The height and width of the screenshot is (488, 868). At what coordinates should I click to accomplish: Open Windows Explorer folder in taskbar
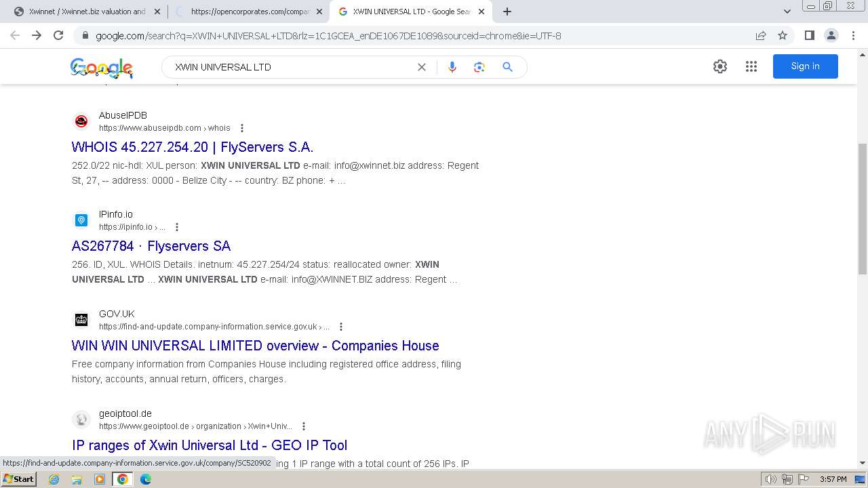(x=77, y=479)
